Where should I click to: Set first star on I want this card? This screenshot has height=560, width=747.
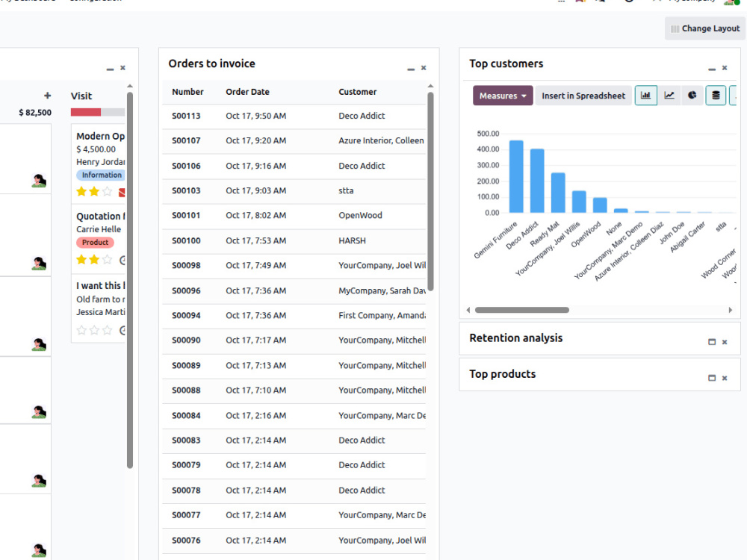point(81,330)
